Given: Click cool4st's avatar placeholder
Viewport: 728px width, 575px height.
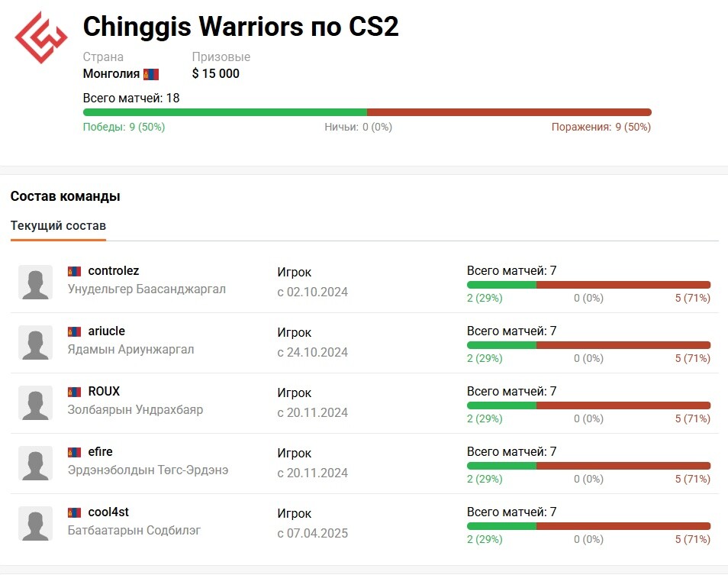Looking at the screenshot, I should [35, 524].
